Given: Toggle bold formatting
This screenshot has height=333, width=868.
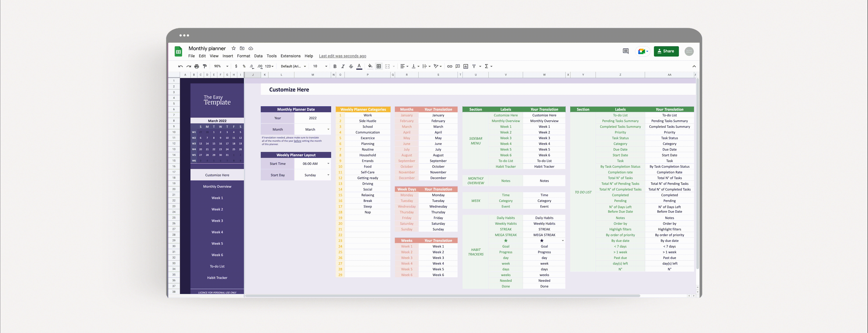Looking at the screenshot, I should pos(335,66).
